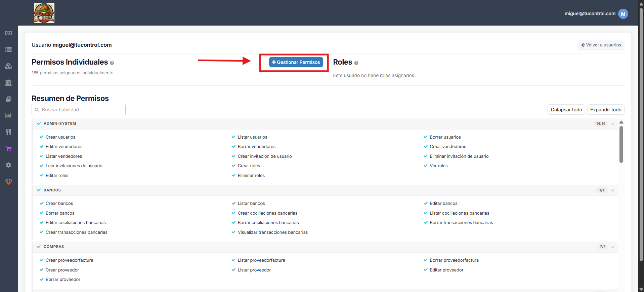
Task: Collapse ADMIN-SYSTEM section with its chevron
Action: [612, 124]
